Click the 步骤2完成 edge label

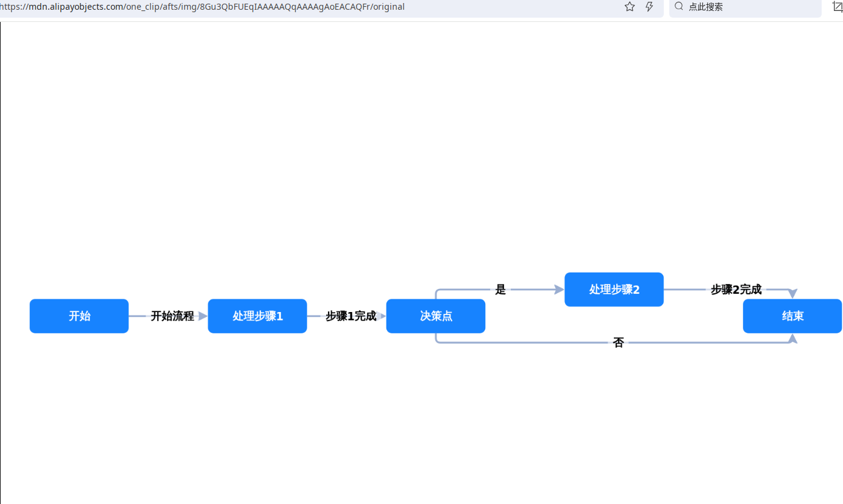point(736,290)
